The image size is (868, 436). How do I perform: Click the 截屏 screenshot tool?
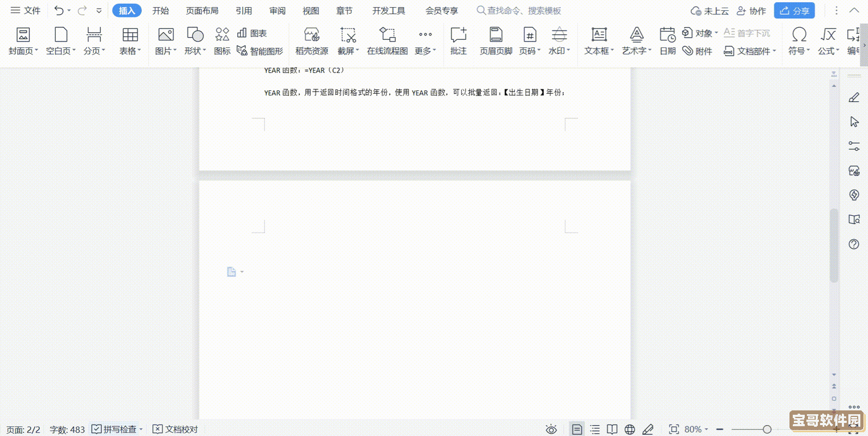(x=348, y=41)
